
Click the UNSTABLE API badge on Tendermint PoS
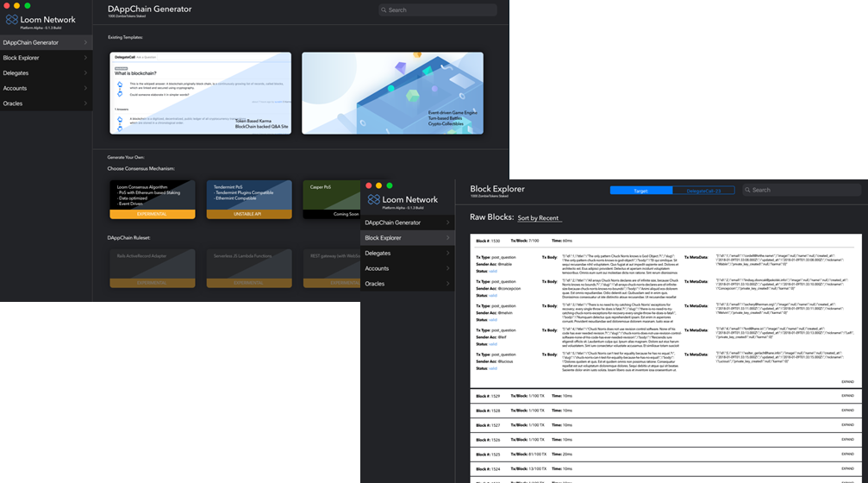click(249, 214)
